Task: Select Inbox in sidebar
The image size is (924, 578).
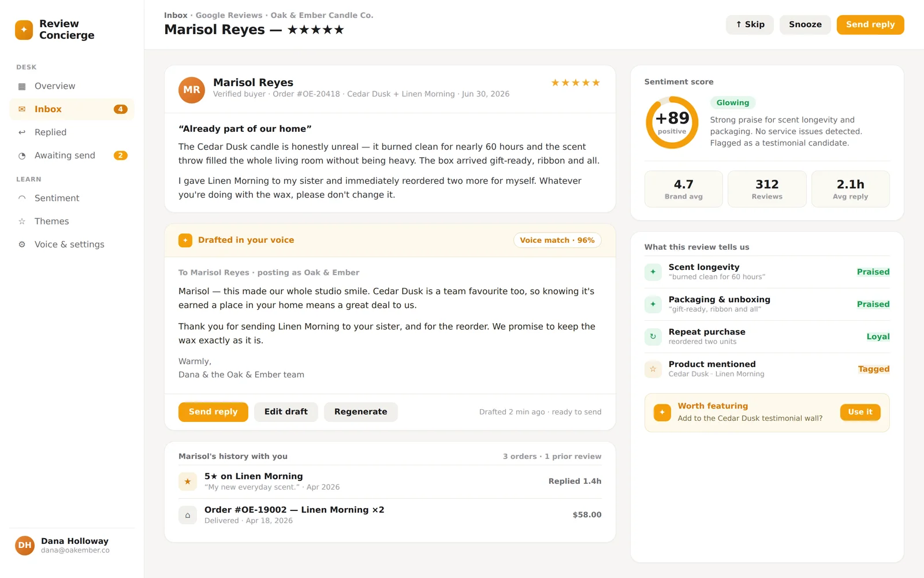Action: point(72,109)
